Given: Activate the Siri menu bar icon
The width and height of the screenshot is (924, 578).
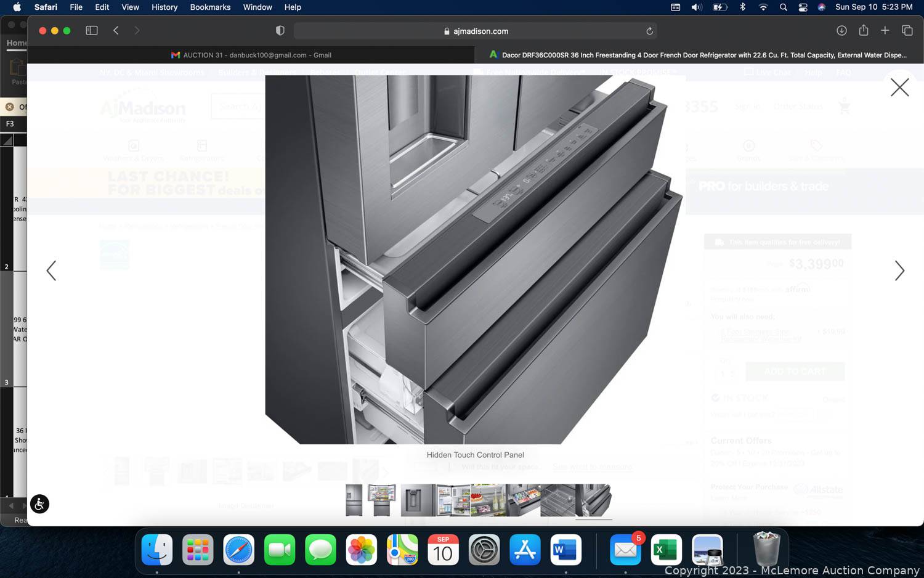Looking at the screenshot, I should [x=822, y=7].
